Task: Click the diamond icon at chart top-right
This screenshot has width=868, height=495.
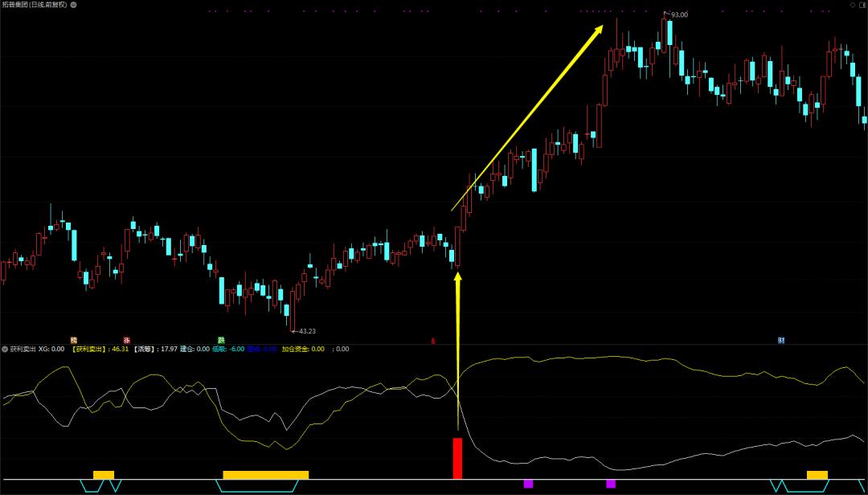Action: pos(853,5)
